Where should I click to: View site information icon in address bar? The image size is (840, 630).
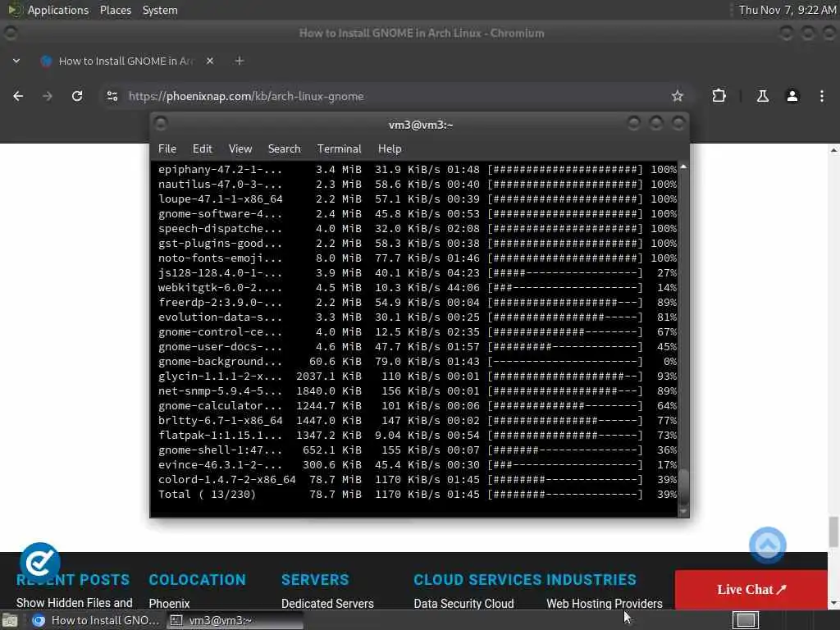112,96
